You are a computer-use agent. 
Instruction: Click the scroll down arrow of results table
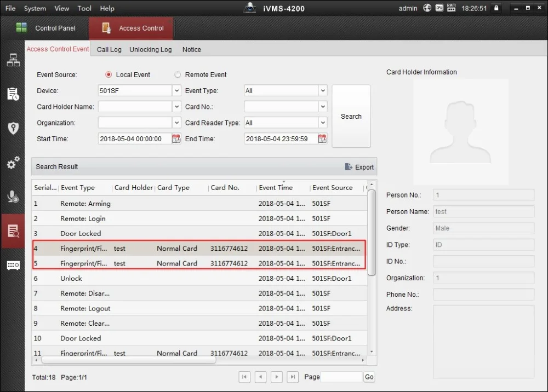372,352
